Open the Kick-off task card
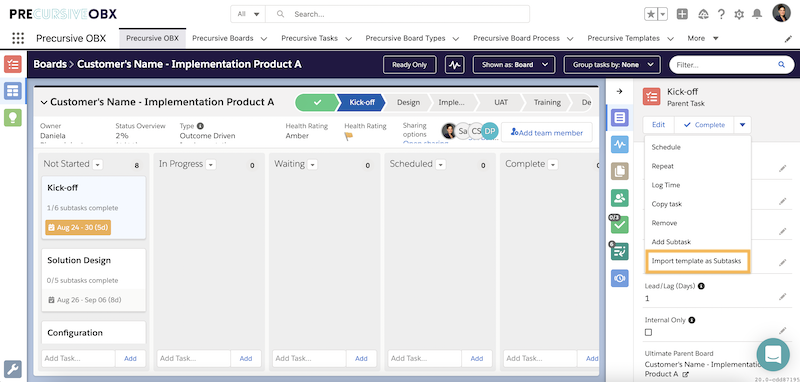Viewport: 800px width, 382px height. pyautogui.click(x=93, y=208)
